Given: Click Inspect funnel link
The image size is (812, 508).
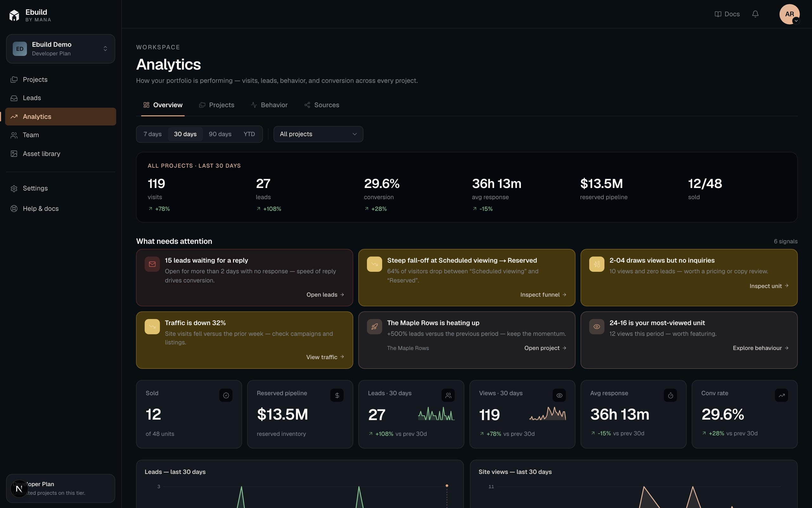Looking at the screenshot, I should pyautogui.click(x=543, y=295).
